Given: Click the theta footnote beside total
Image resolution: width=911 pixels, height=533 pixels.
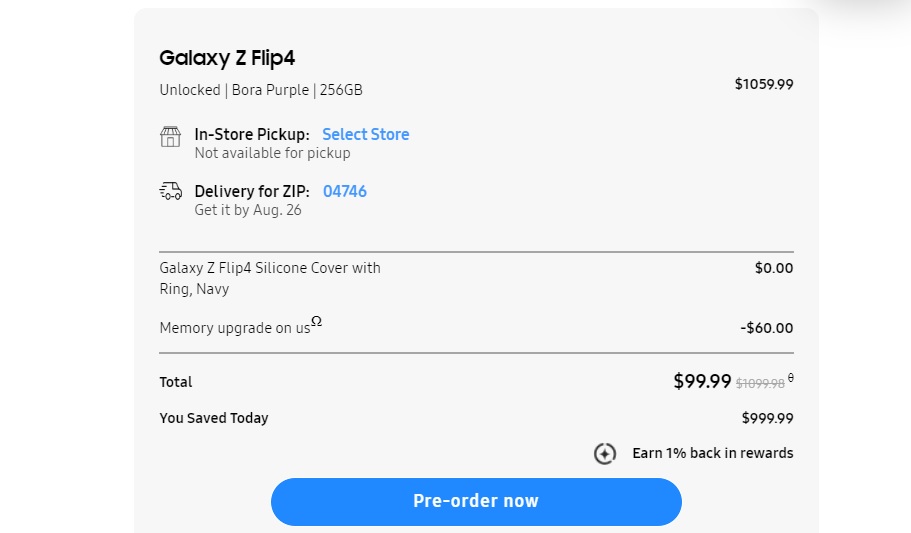Looking at the screenshot, I should (791, 378).
